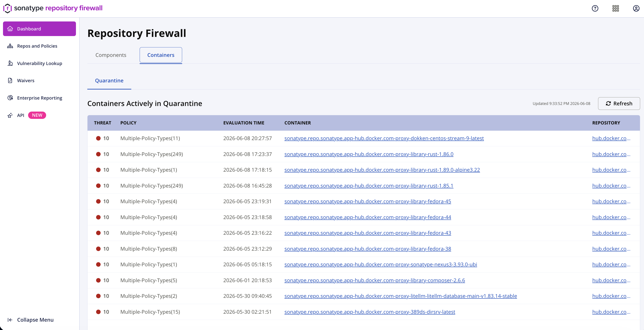644x330 pixels.
Task: Click the REPOSITORY column header
Action: 606,123
